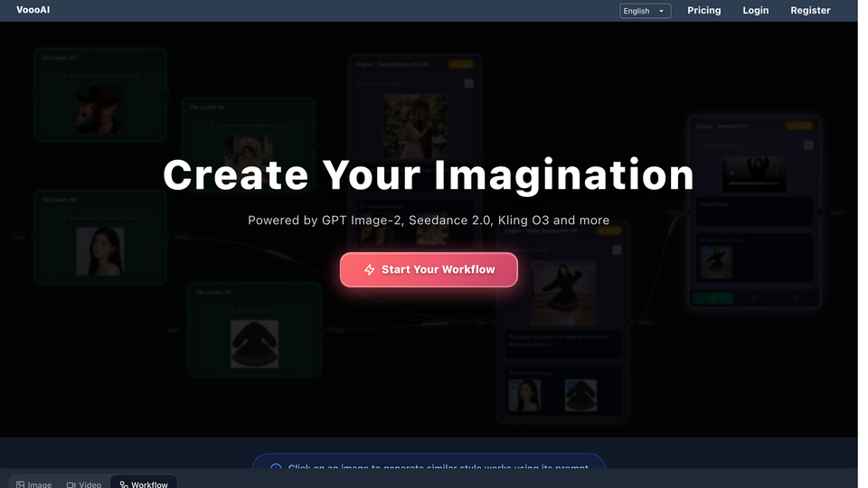Click the woman portrait thumbnail in File Loader node
Viewport: 868px width, 488px height.
point(100,251)
